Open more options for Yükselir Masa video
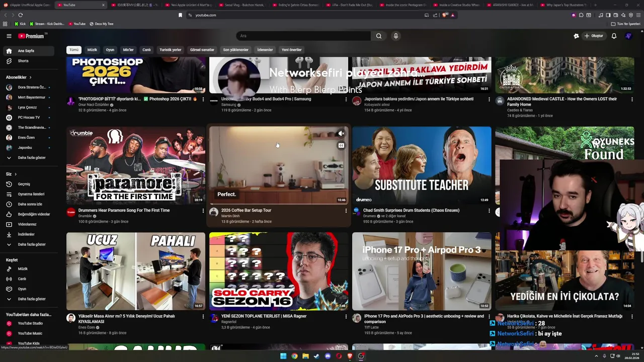Viewport: 644px width, 362px height. (x=203, y=317)
